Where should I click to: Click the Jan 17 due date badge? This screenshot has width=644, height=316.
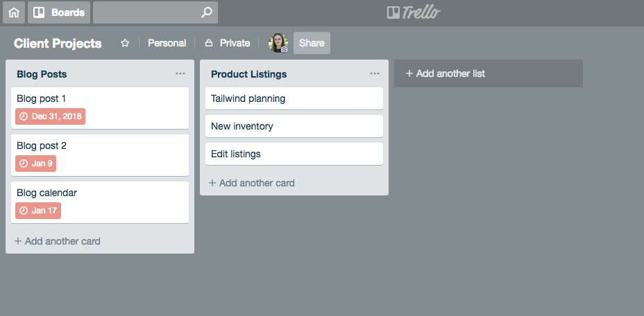[x=38, y=211]
